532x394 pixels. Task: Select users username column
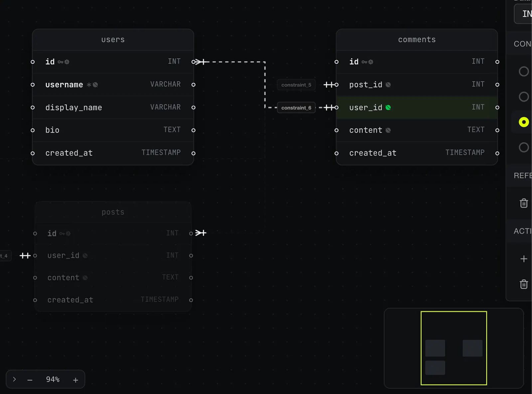(x=113, y=84)
